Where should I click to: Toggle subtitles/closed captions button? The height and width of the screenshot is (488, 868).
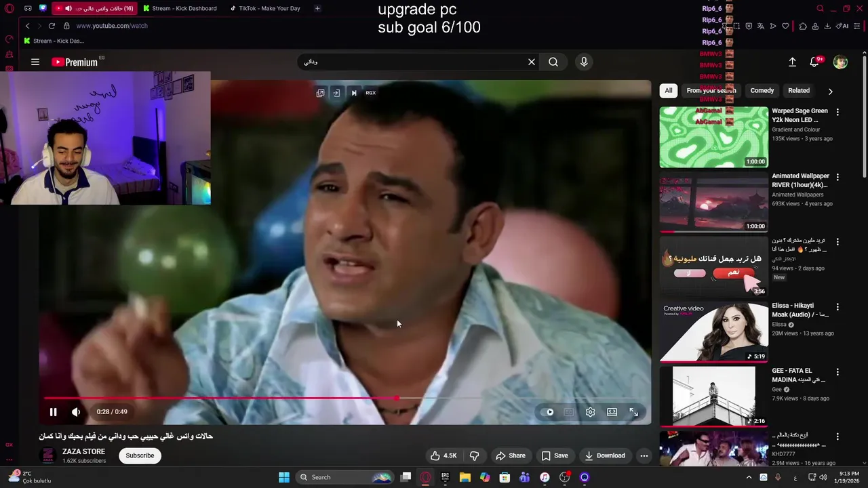point(569,412)
